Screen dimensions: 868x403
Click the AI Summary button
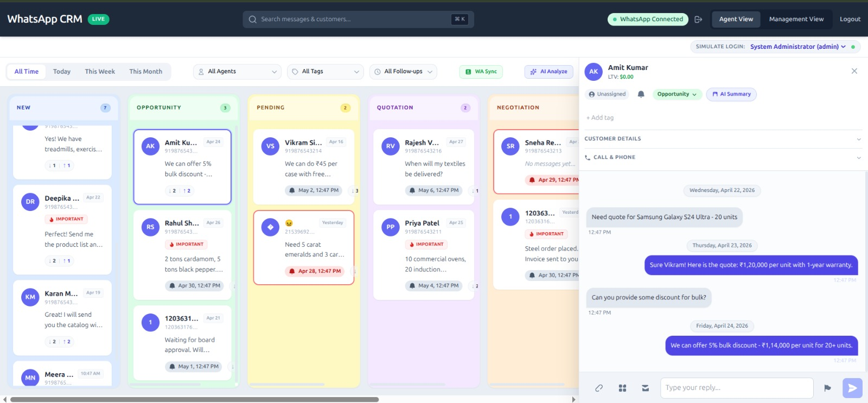coord(731,94)
